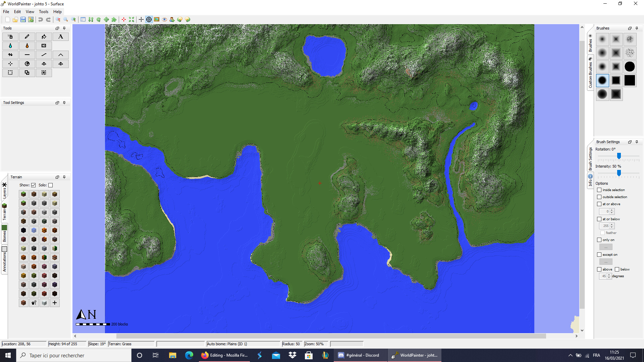The width and height of the screenshot is (644, 362).
Task: Enable the feather checkbox
Action: (x=602, y=233)
